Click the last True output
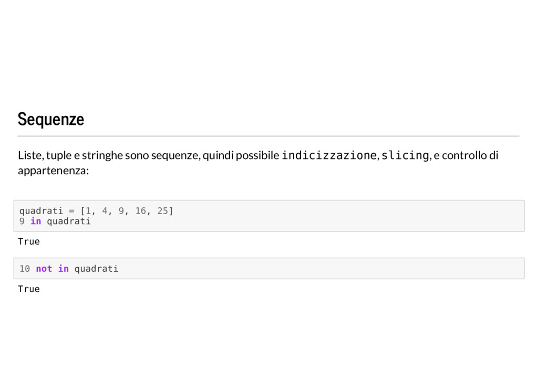Image resolution: width=538 pixels, height=392 pixels. click(29, 289)
